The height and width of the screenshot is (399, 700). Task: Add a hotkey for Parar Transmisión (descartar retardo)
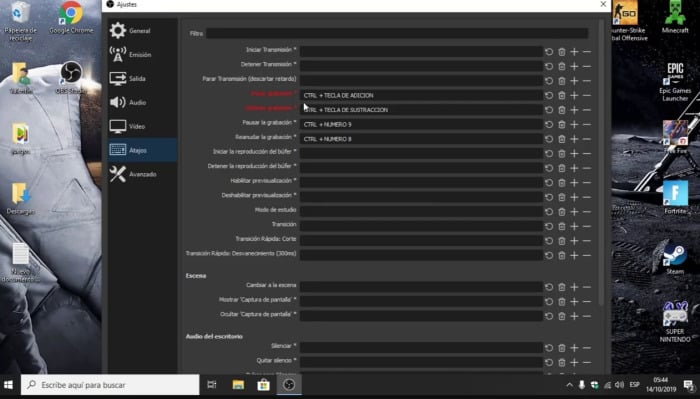pos(574,81)
